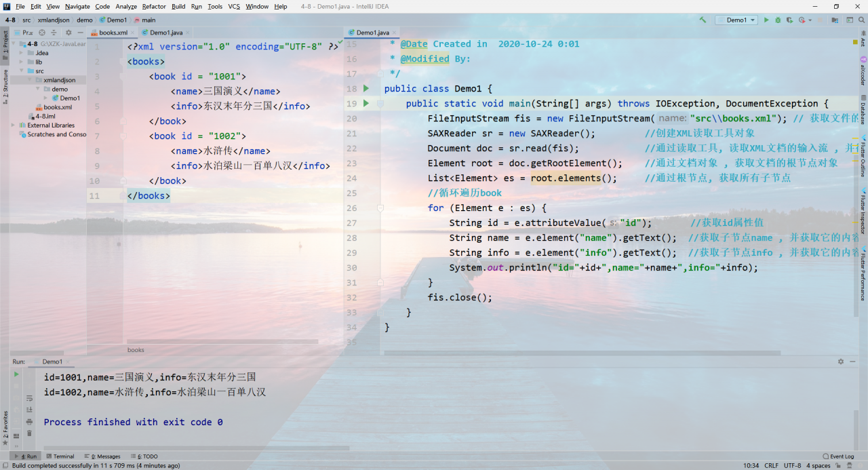Collapse all in Project panel toolbar
Viewport: 868px width, 470px height.
[53, 32]
